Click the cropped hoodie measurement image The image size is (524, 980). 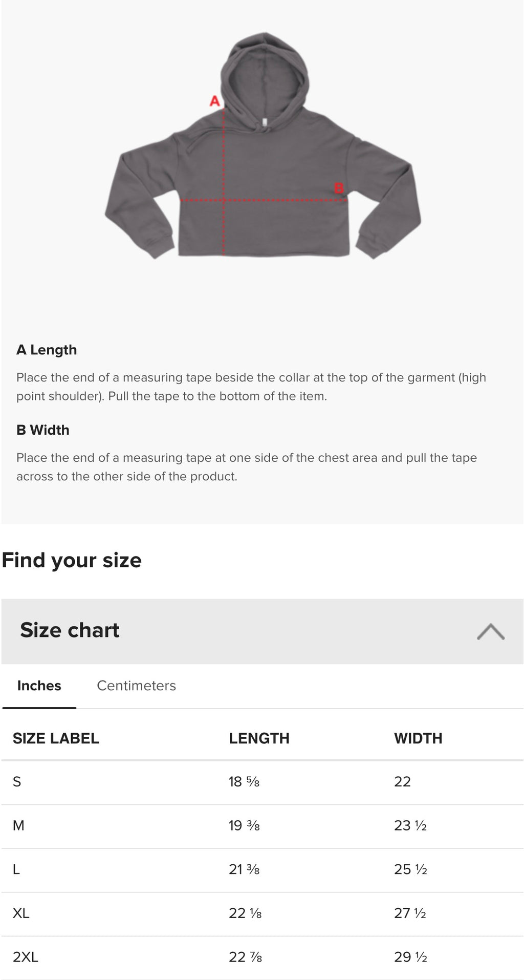click(263, 148)
